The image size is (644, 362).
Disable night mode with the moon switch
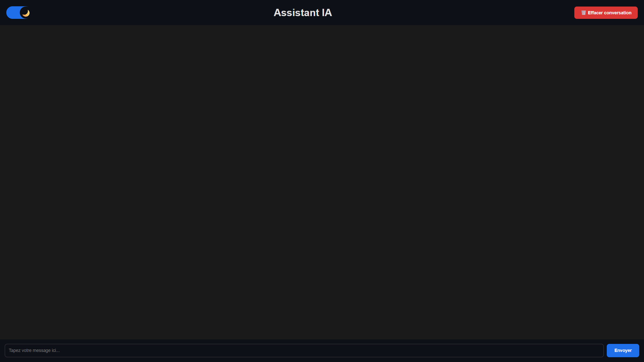click(18, 13)
